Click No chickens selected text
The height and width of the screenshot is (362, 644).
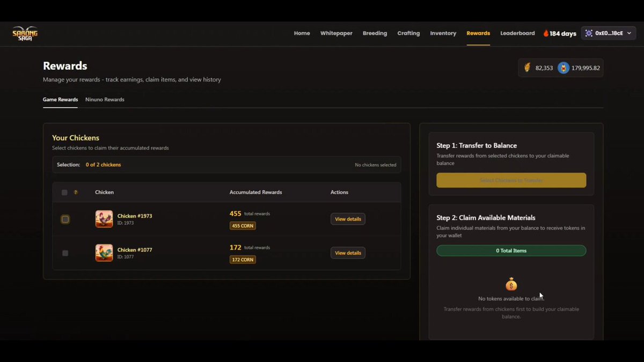point(376,165)
